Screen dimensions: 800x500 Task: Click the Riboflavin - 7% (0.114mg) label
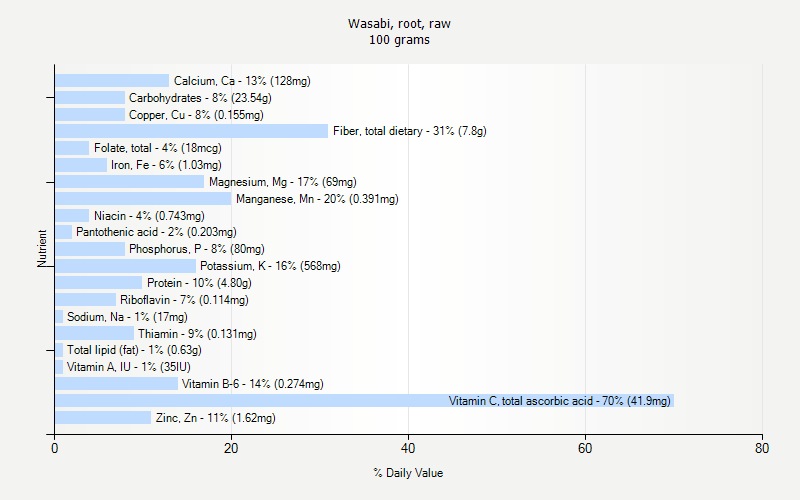coord(184,299)
